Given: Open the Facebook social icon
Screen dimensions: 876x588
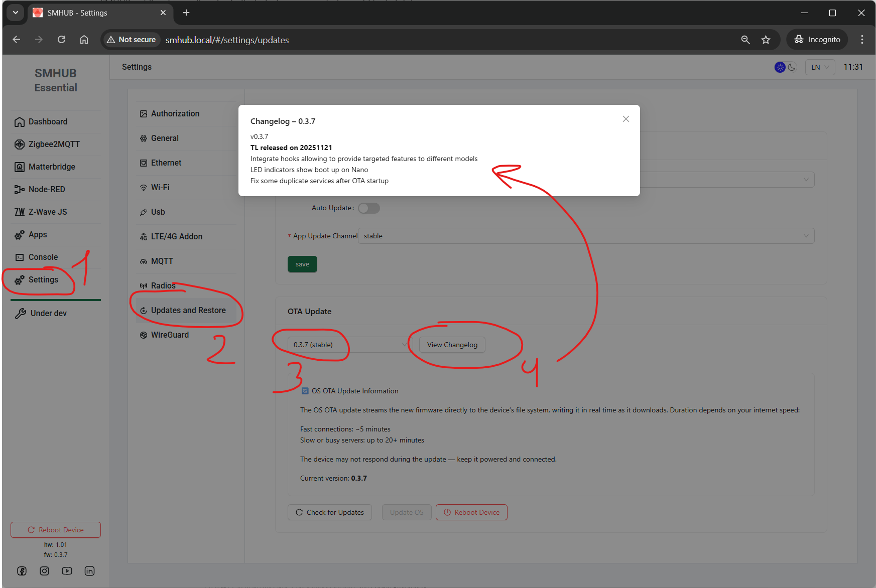Looking at the screenshot, I should [x=22, y=571].
